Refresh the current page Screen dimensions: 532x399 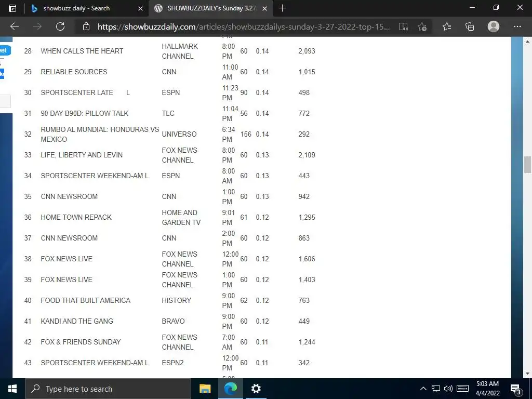click(x=60, y=26)
